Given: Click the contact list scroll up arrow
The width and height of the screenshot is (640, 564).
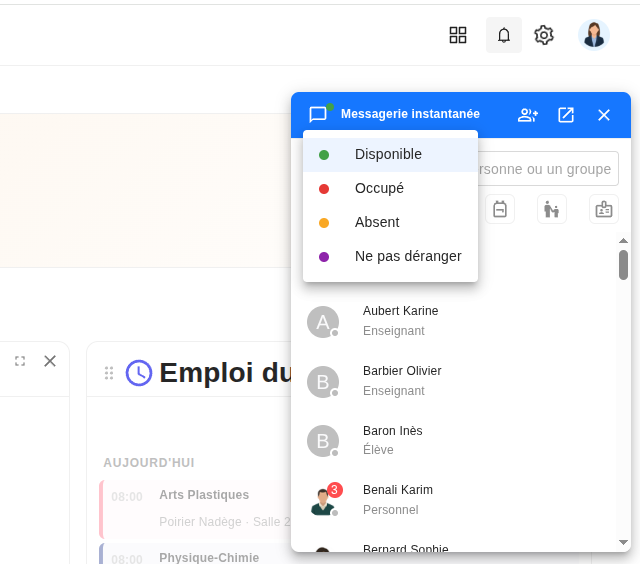Looking at the screenshot, I should point(623,241).
